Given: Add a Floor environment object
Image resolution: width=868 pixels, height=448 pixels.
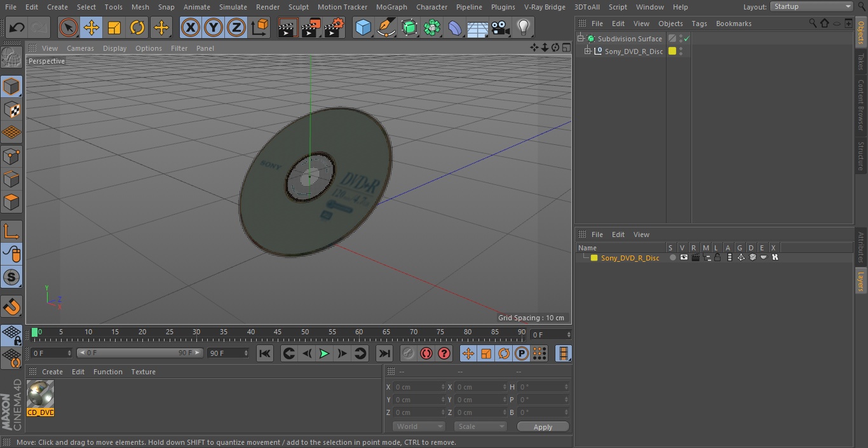Looking at the screenshot, I should tap(478, 27).
